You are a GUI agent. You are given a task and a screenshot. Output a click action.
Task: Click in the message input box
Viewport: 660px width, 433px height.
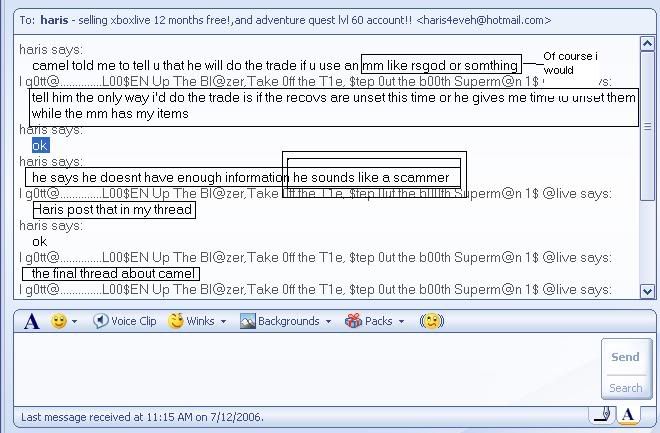(x=300, y=370)
